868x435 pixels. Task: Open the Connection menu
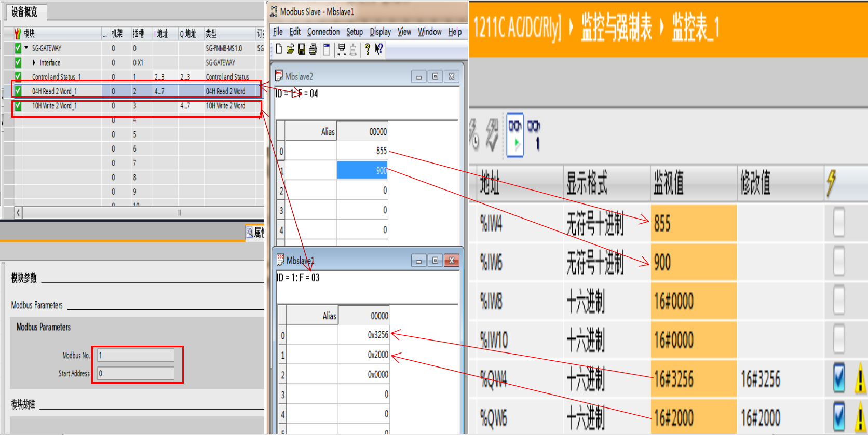(323, 32)
